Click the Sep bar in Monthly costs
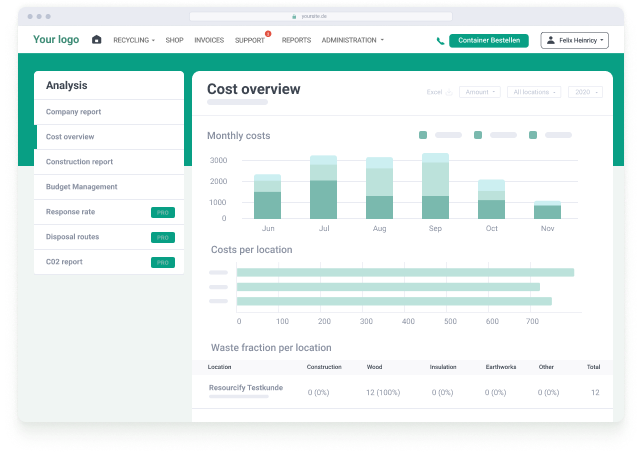This screenshot has height=456, width=642. (x=435, y=186)
